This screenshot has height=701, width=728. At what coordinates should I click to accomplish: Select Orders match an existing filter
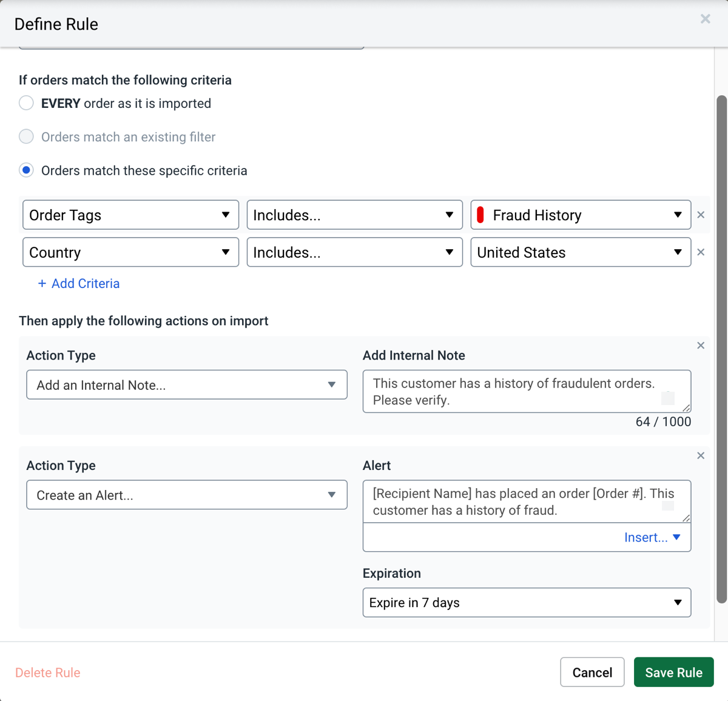click(x=26, y=137)
